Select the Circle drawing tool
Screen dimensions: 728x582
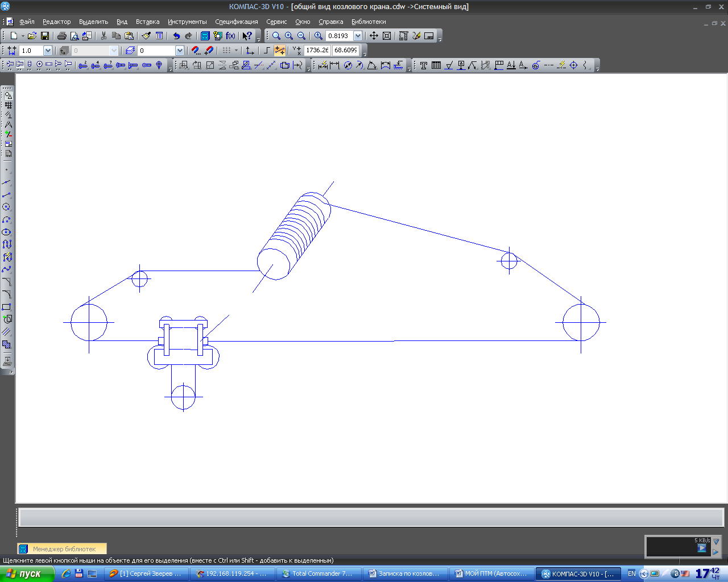pyautogui.click(x=7, y=207)
